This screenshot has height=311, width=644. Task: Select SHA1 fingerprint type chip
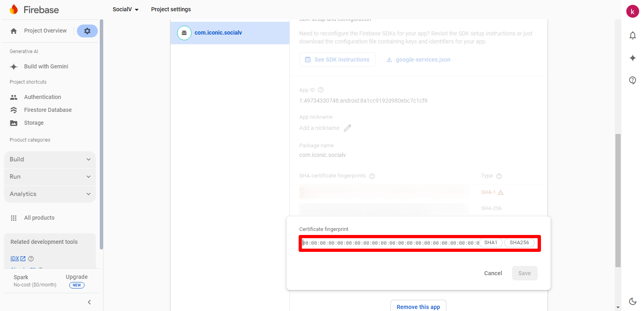click(490, 243)
